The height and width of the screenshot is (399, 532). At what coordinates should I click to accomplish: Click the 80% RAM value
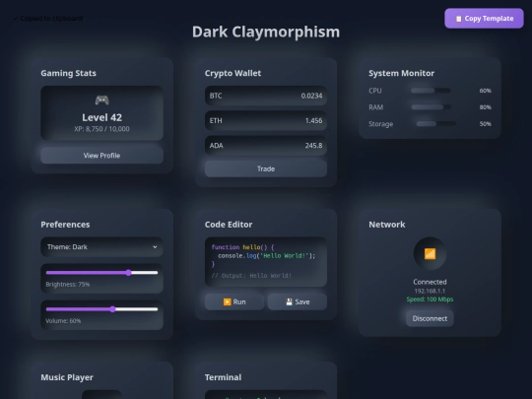click(485, 107)
